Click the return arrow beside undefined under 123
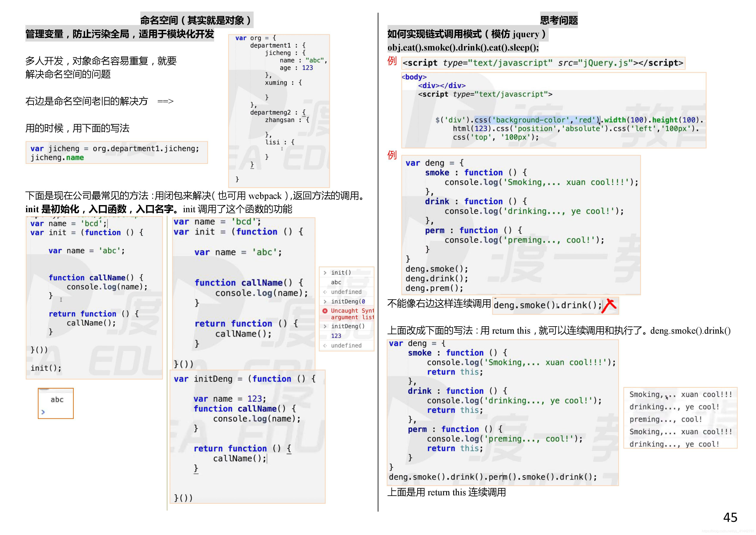Viewport: 756px width, 535px height. 325,346
